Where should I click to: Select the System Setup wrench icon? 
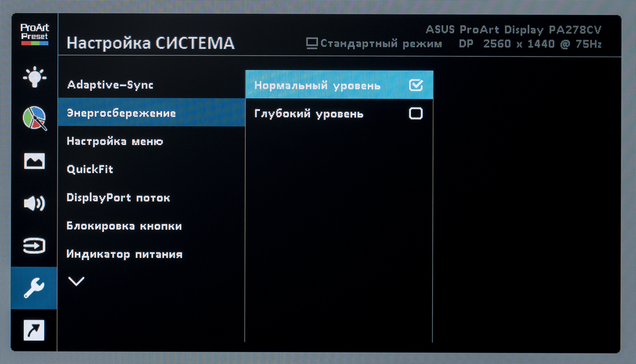click(34, 288)
